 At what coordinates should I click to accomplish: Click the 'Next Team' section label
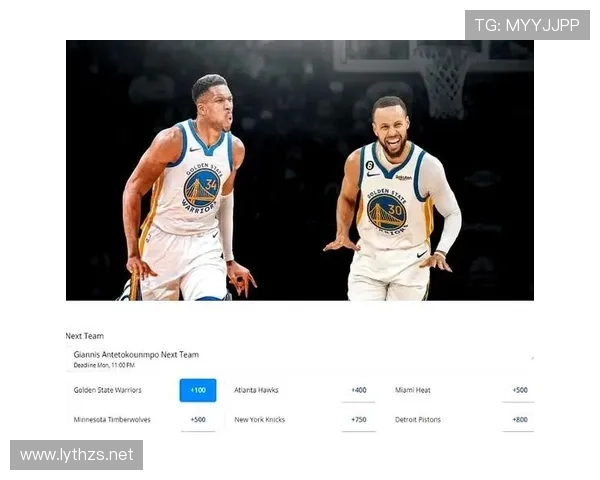pyautogui.click(x=85, y=336)
